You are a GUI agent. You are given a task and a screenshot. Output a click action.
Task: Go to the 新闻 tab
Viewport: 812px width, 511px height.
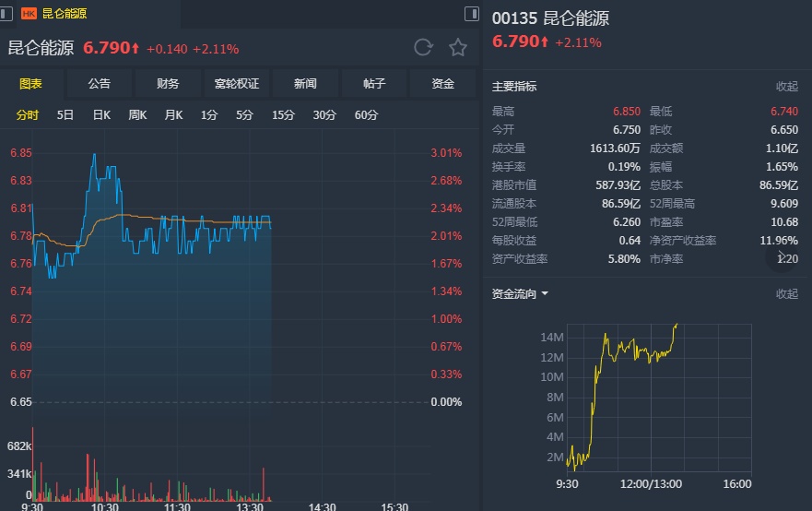coord(305,83)
